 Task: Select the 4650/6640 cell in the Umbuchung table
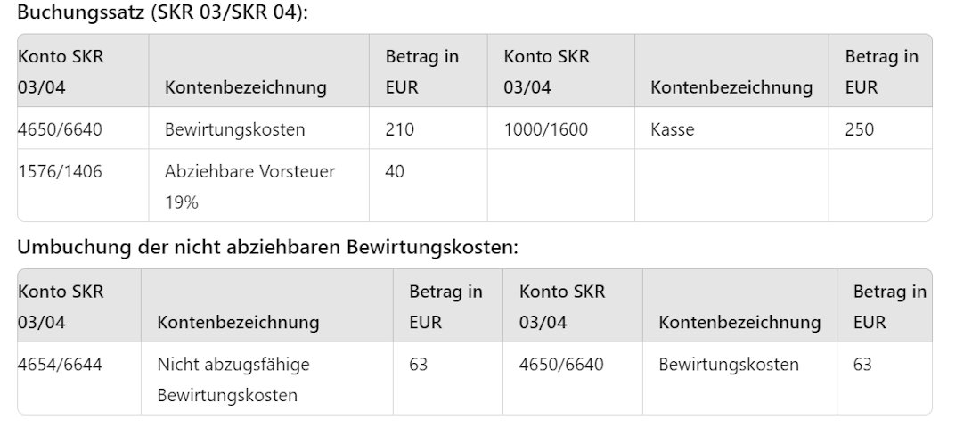(x=561, y=365)
